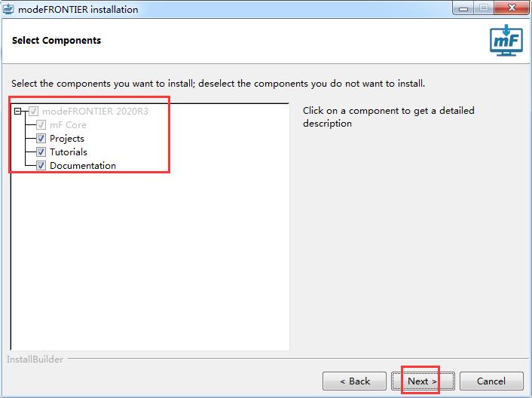Viewport: 532px width, 398px height.
Task: Cancel the installation
Action: coord(491,381)
